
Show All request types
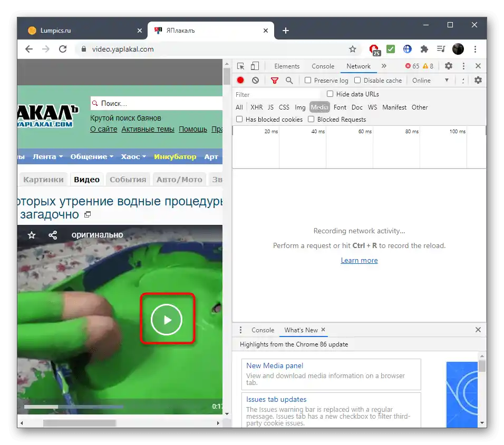239,107
